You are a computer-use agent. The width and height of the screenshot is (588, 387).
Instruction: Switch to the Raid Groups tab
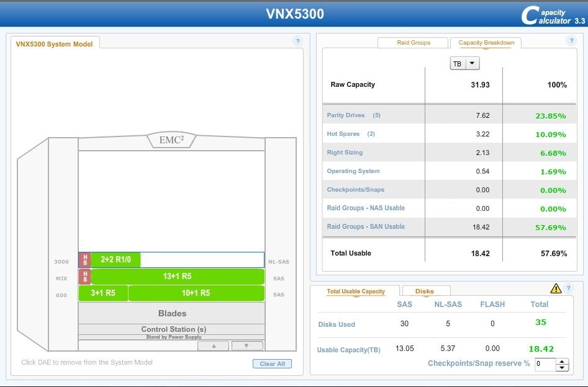click(414, 43)
